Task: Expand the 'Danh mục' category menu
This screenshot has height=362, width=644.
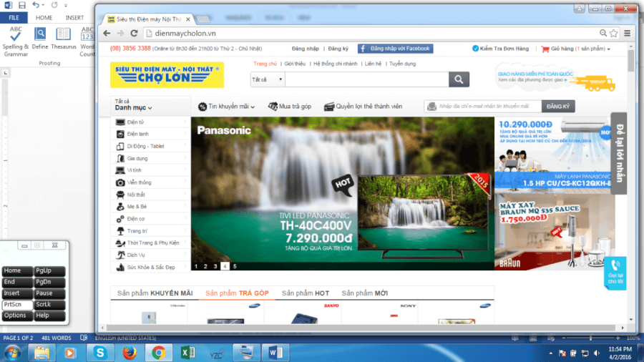Action: pyautogui.click(x=134, y=108)
